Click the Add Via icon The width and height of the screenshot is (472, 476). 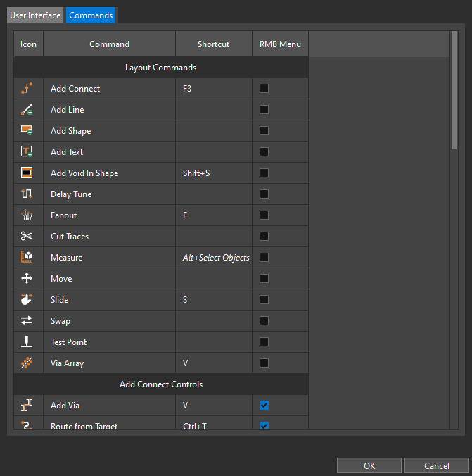27,406
